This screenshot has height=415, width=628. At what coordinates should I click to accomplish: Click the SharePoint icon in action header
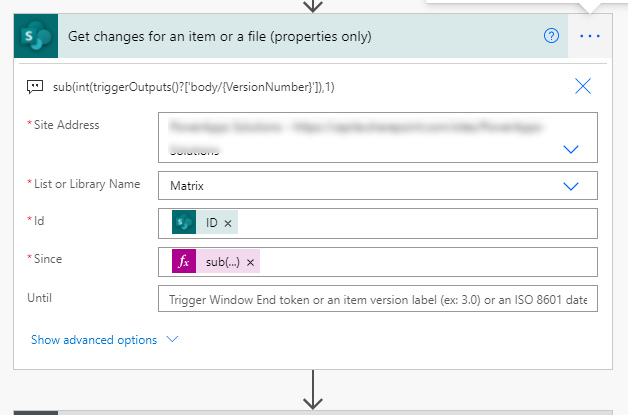click(x=35, y=37)
